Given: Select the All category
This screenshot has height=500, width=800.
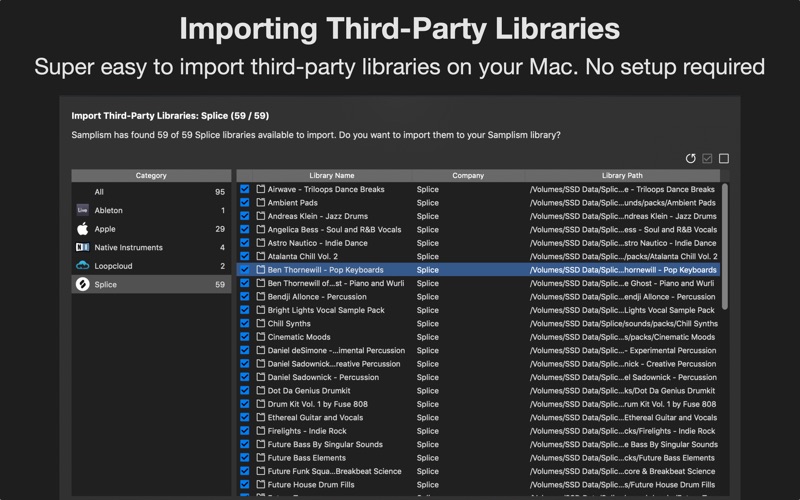Looking at the screenshot, I should (x=151, y=192).
